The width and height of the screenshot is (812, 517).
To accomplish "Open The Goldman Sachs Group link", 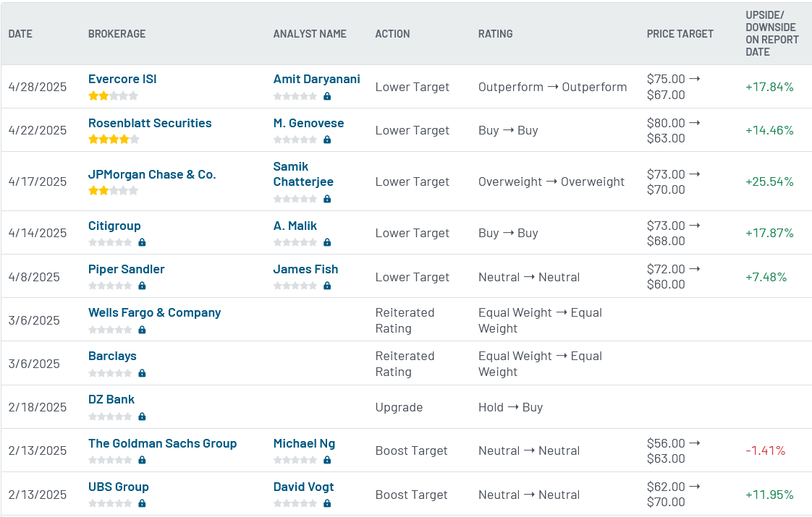I will click(x=162, y=443).
